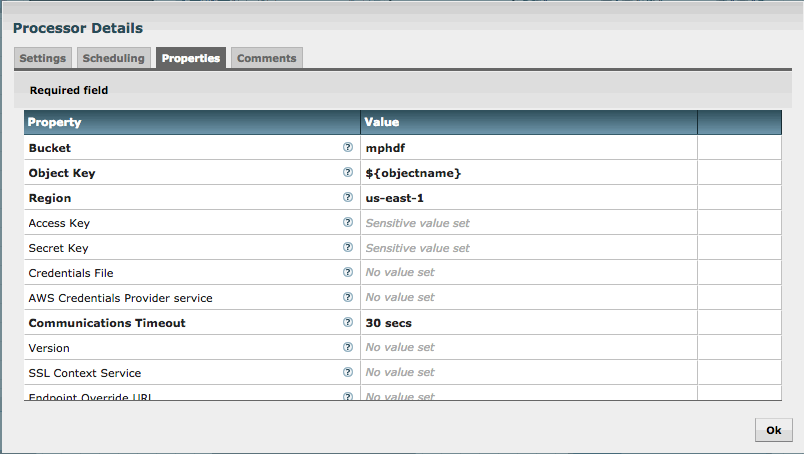804x454 pixels.
Task: Click the Credentials File help icon
Action: (348, 272)
